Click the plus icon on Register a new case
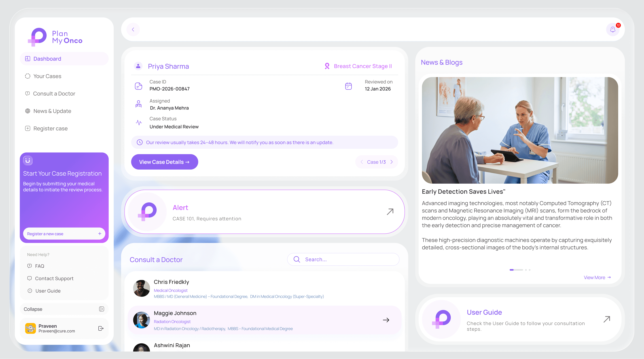Image resolution: width=644 pixels, height=359 pixels. [x=100, y=234]
